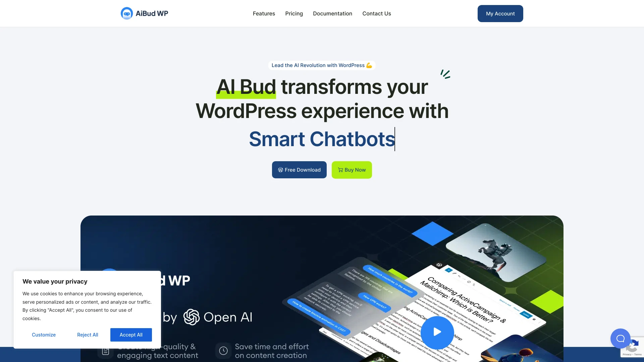Click the Contact Us navigation link
The width and height of the screenshot is (644, 362).
376,13
